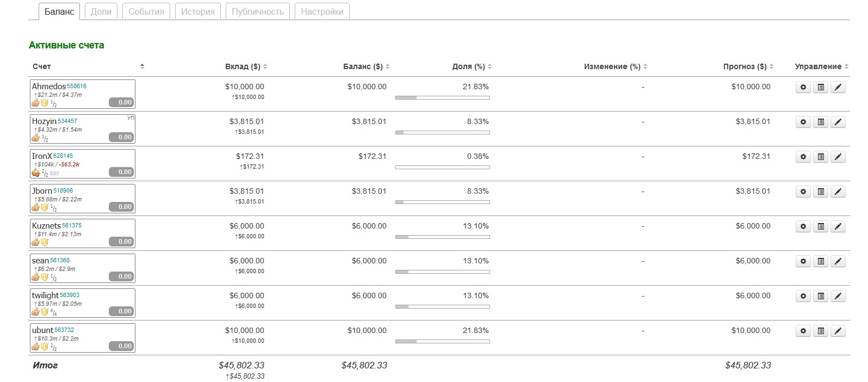The width and height of the screenshot is (868, 382).
Task: Open the list icon for twilight account
Action: [821, 296]
